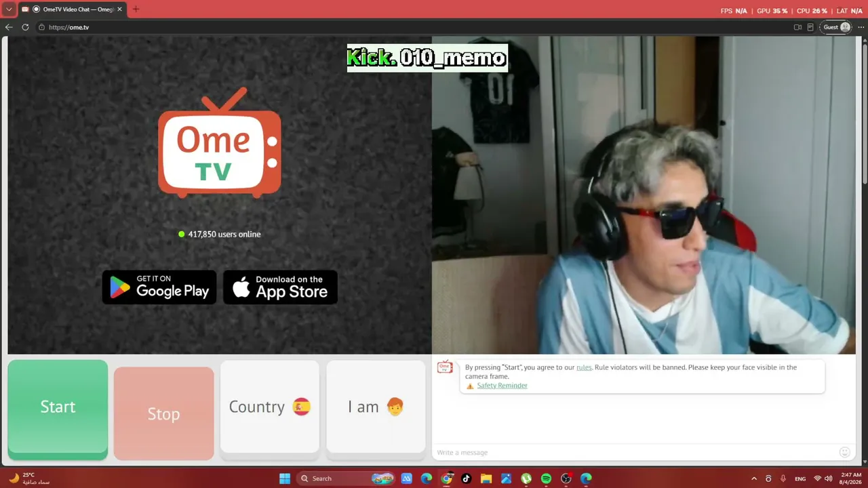This screenshot has height=488, width=868.
Task: Open uTorrent from the taskbar
Action: coord(526,479)
